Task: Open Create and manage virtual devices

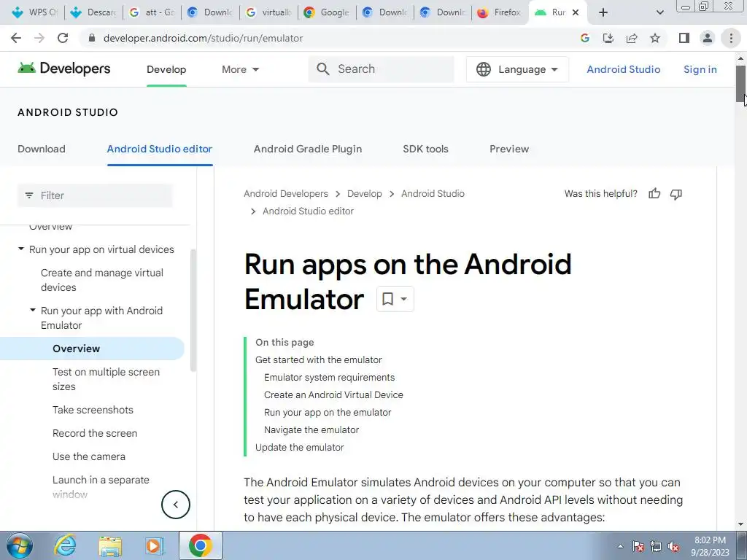Action: pos(102,280)
